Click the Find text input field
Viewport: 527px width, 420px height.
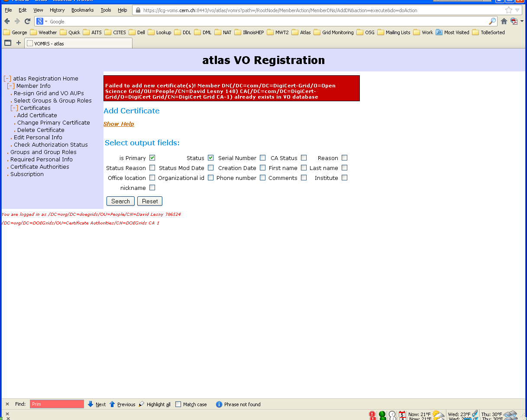(x=57, y=404)
